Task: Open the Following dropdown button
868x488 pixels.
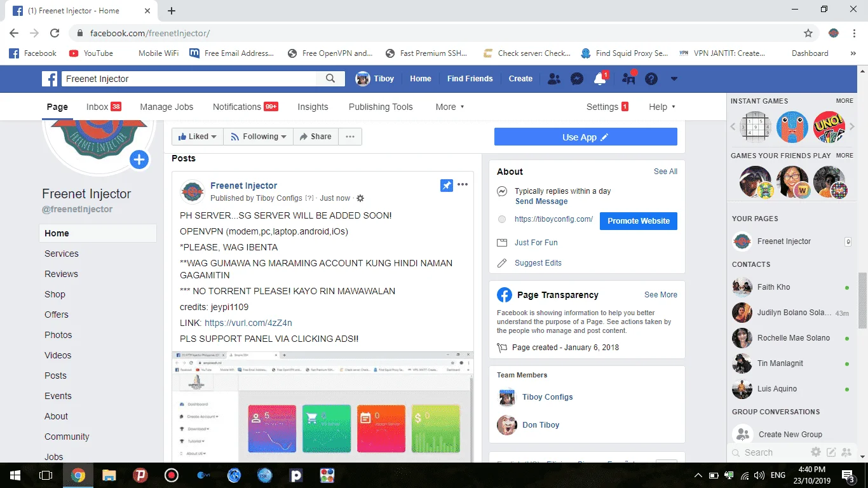Action: (258, 137)
